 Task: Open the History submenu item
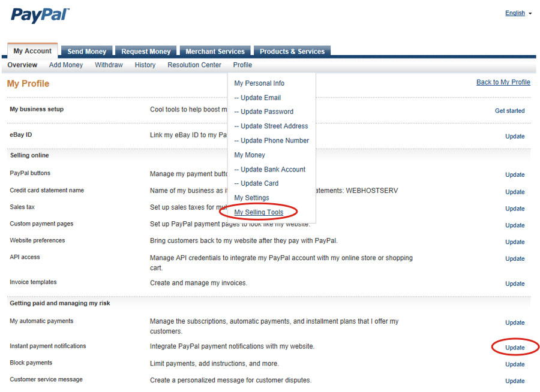[x=145, y=65]
